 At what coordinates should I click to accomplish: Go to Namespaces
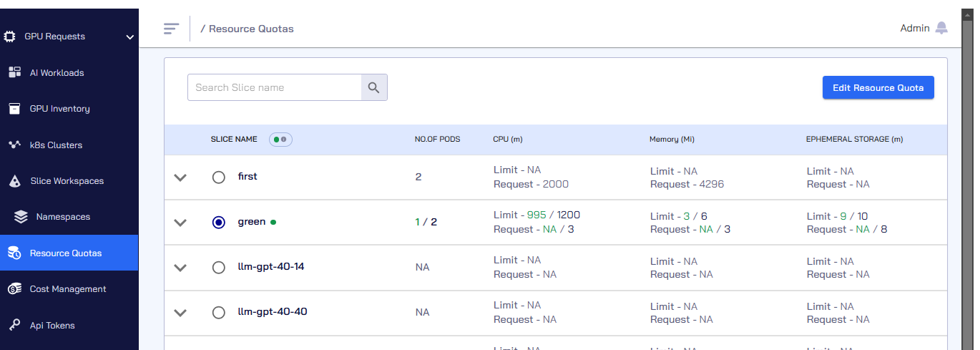click(x=69, y=217)
